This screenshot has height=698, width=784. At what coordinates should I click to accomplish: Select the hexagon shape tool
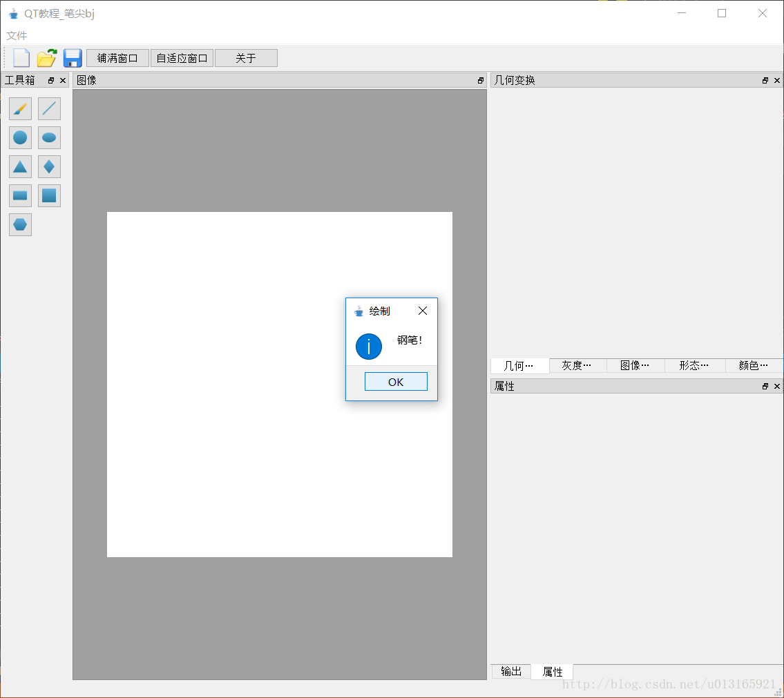[x=21, y=224]
